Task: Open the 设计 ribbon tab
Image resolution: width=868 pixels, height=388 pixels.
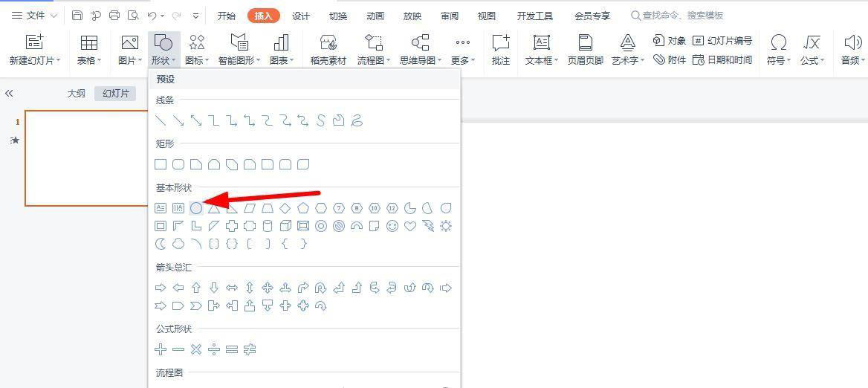Action: tap(300, 16)
